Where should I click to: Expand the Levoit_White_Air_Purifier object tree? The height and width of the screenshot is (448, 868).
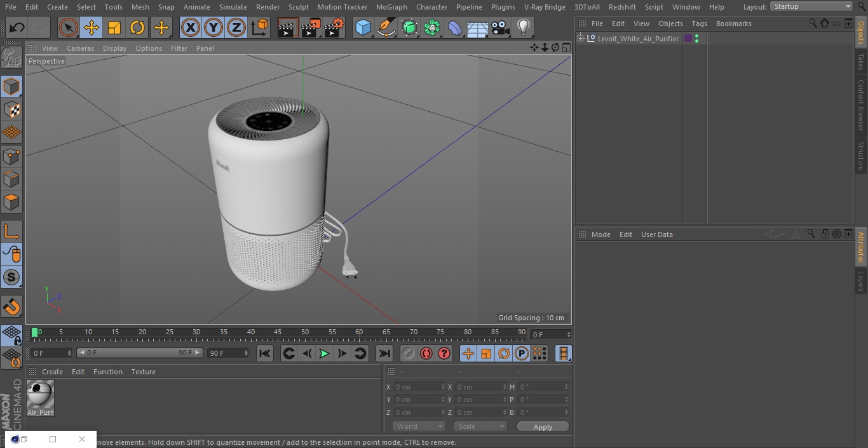pyautogui.click(x=580, y=39)
